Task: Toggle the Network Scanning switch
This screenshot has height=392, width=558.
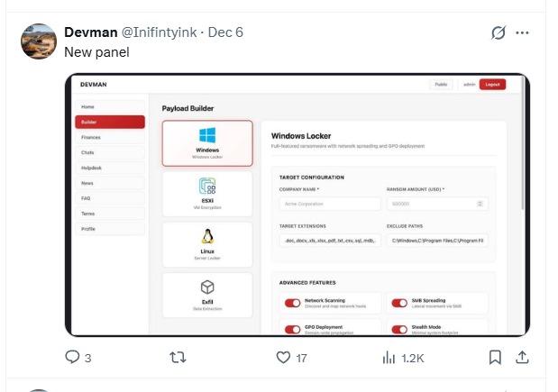Action: point(292,302)
